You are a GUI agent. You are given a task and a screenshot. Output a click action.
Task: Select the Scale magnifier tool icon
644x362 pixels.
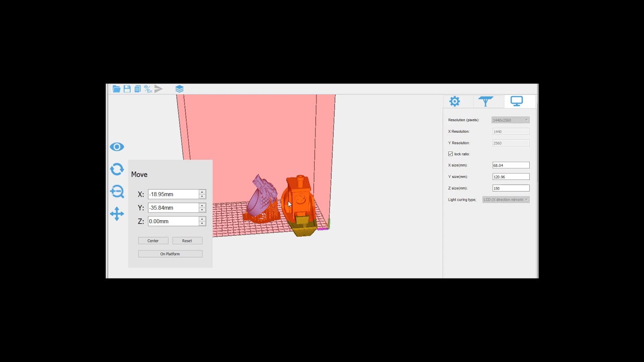click(117, 192)
